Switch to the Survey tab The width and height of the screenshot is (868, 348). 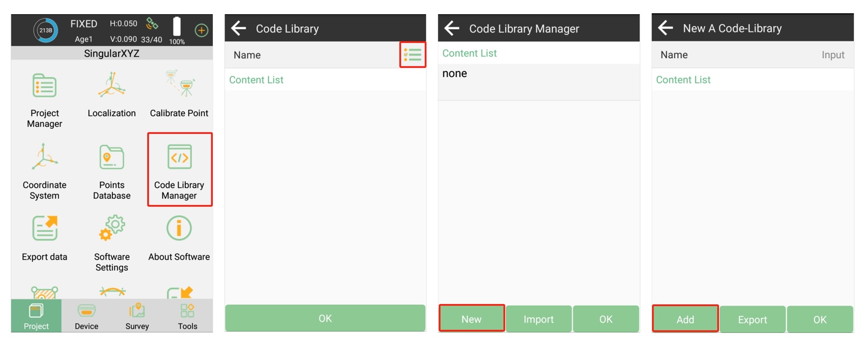(x=137, y=316)
